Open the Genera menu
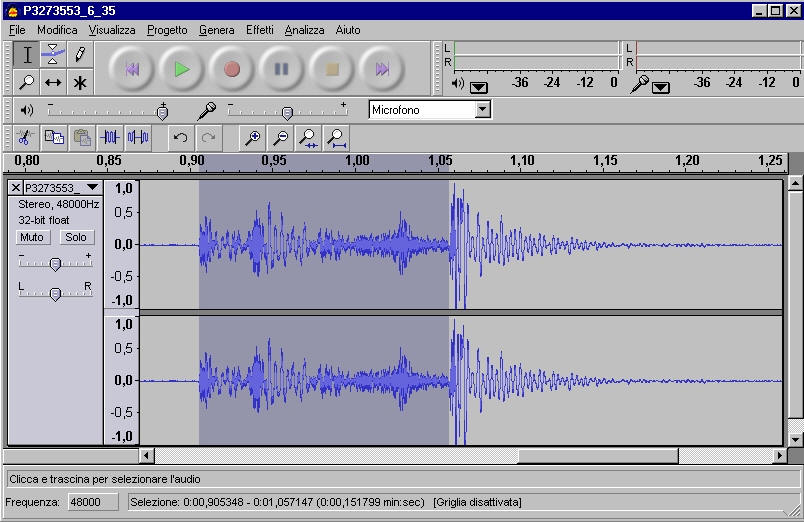Image resolution: width=804 pixels, height=522 pixels. (x=216, y=30)
